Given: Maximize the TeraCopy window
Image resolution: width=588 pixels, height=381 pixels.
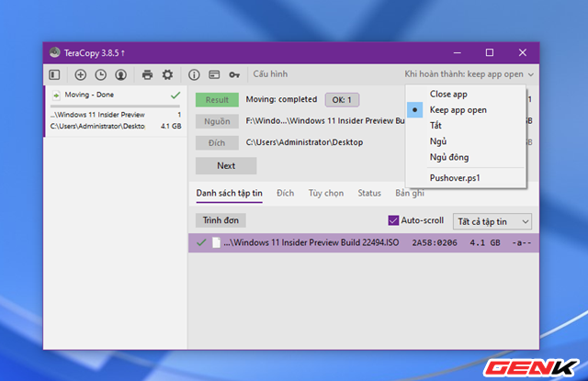Looking at the screenshot, I should (x=490, y=52).
